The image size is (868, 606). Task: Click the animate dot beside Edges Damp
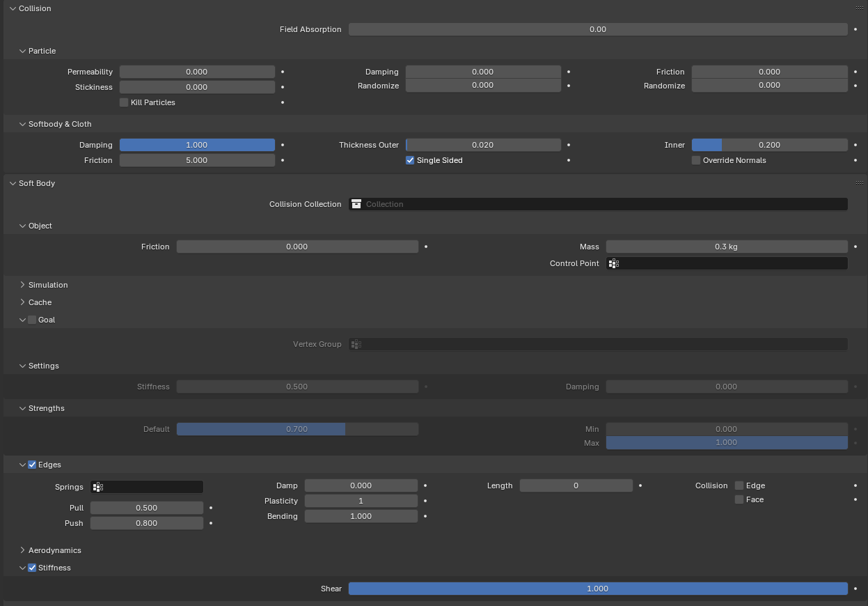425,485
